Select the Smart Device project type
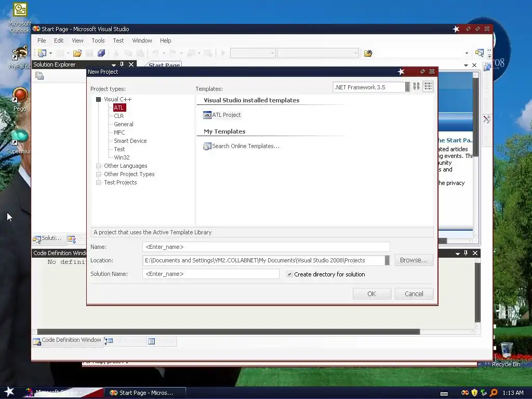Image resolution: width=532 pixels, height=399 pixels. [130, 141]
